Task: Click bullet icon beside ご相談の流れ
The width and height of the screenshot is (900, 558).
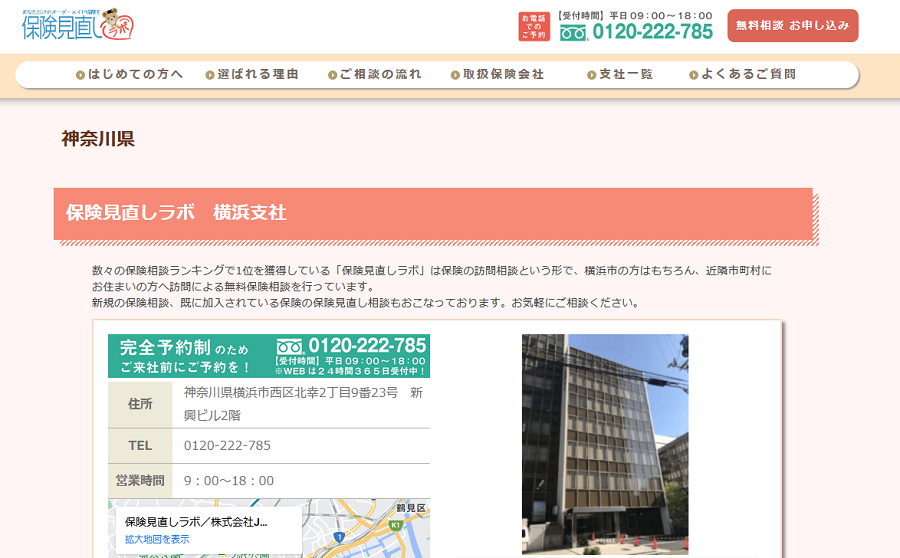Action: point(332,75)
